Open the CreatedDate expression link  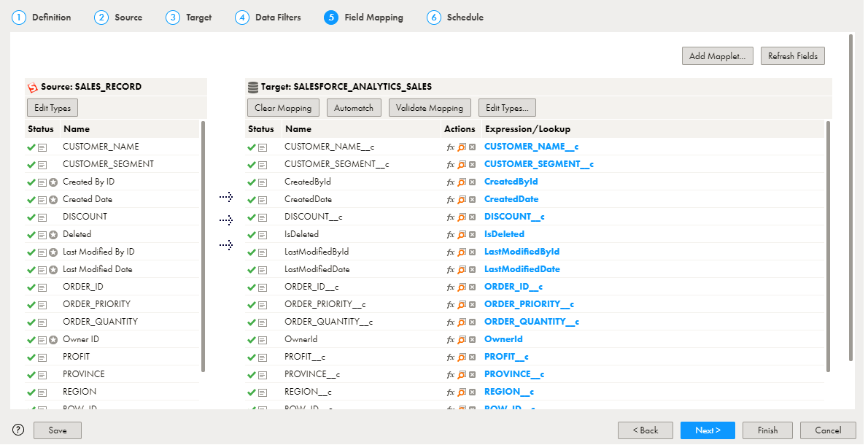pyautogui.click(x=511, y=199)
